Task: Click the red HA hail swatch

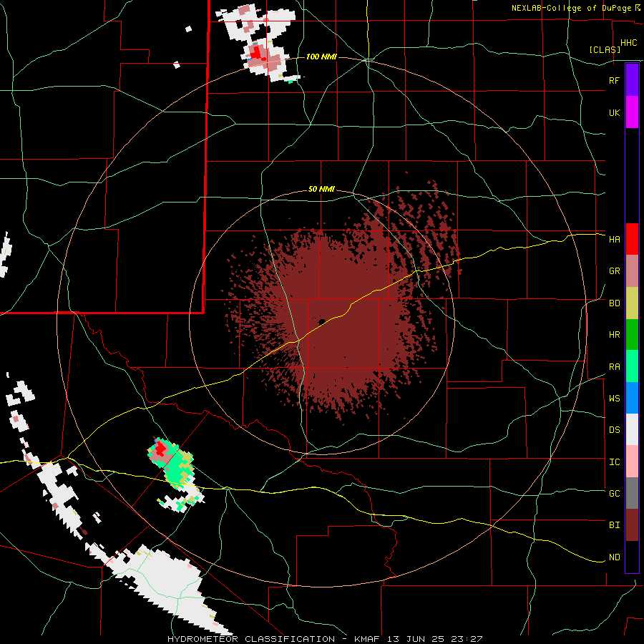Action: click(x=632, y=239)
